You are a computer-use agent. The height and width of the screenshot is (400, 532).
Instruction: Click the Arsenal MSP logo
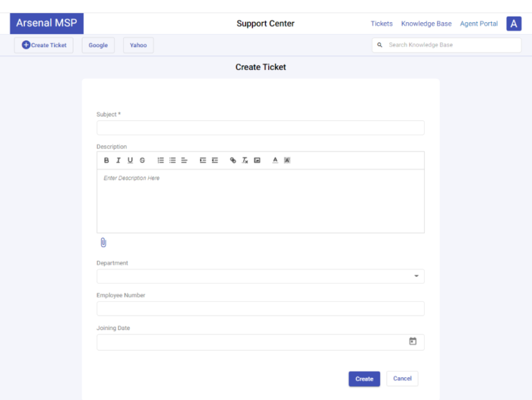click(x=47, y=24)
